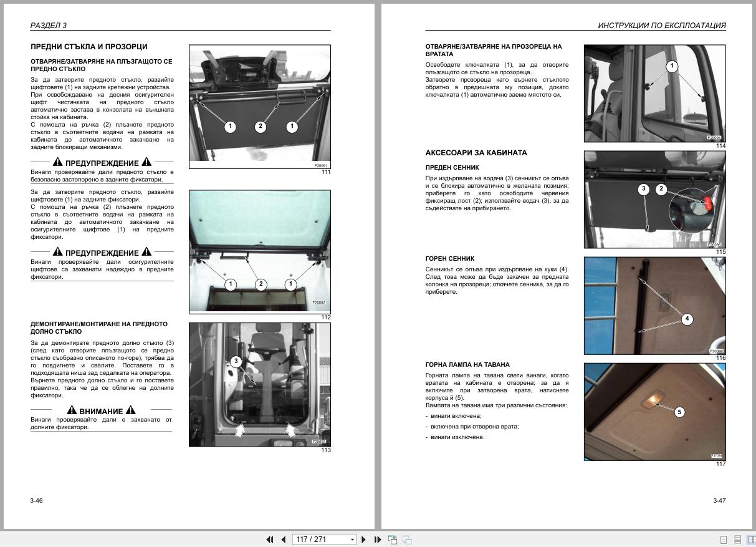
Task: Click figure 111 front glass image
Action: click(260, 107)
